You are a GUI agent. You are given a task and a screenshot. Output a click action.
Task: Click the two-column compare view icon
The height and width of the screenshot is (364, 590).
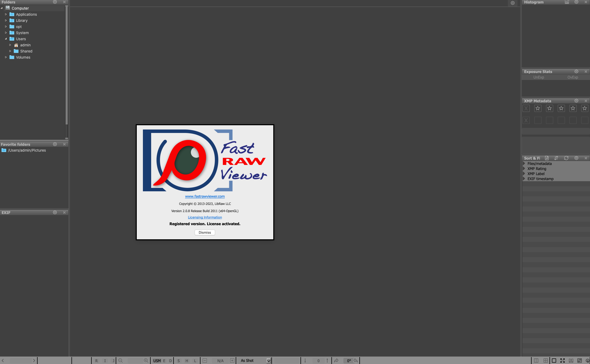pos(536,361)
